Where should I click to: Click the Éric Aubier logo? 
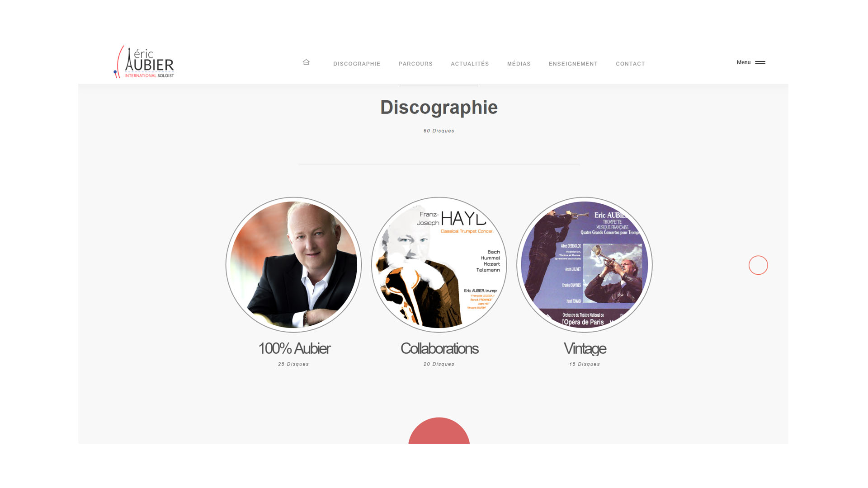tap(144, 62)
